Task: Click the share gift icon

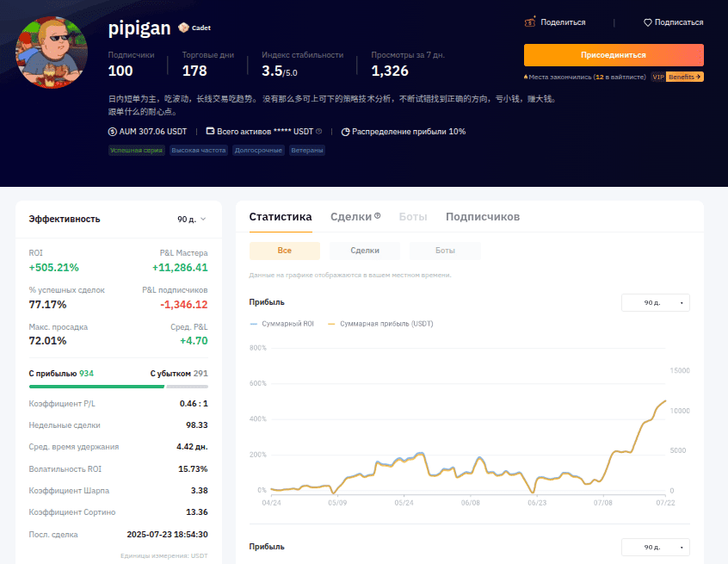Action: coord(530,22)
